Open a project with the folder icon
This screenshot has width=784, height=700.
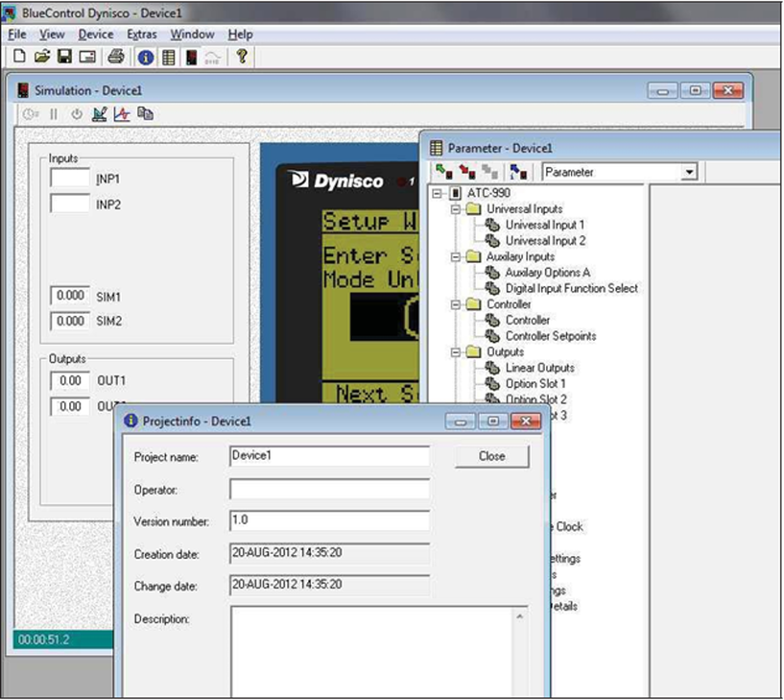pos(42,56)
